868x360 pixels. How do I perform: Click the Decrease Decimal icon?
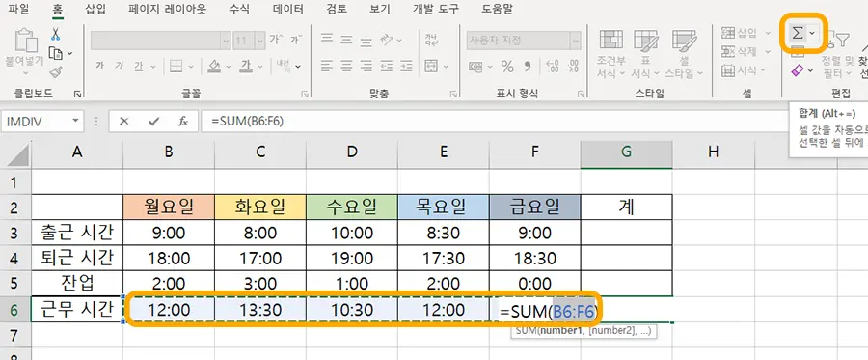tap(572, 67)
